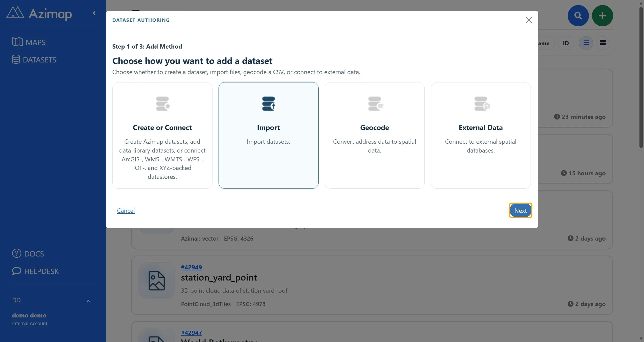Click the Cancel link
644x342 pixels.
[126, 210]
